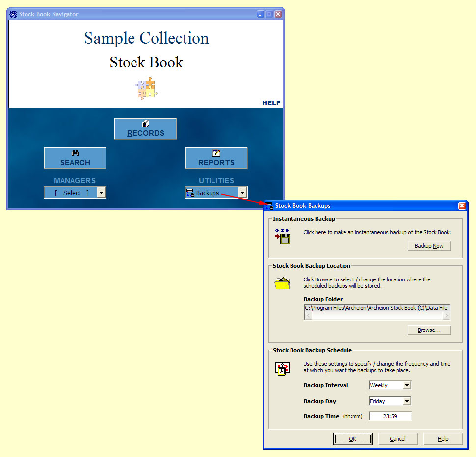Click the notepad icon on REPORTS button
476x457 pixels.
pos(216,153)
